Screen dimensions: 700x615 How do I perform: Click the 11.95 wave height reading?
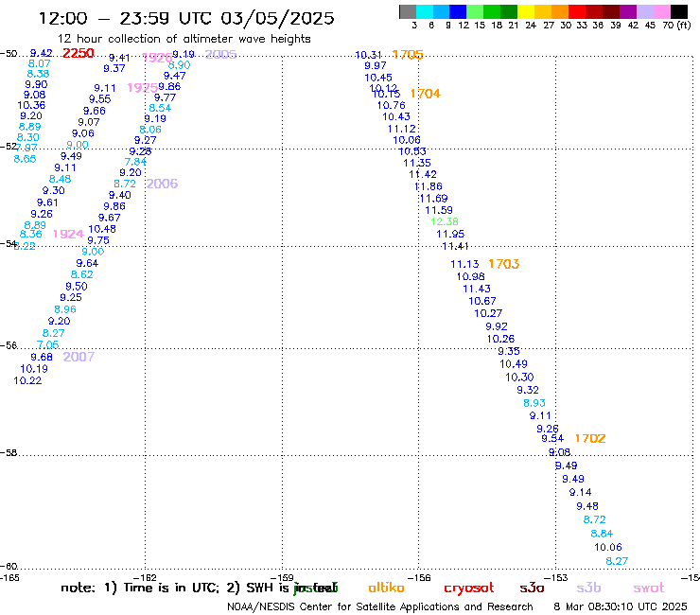click(x=450, y=234)
